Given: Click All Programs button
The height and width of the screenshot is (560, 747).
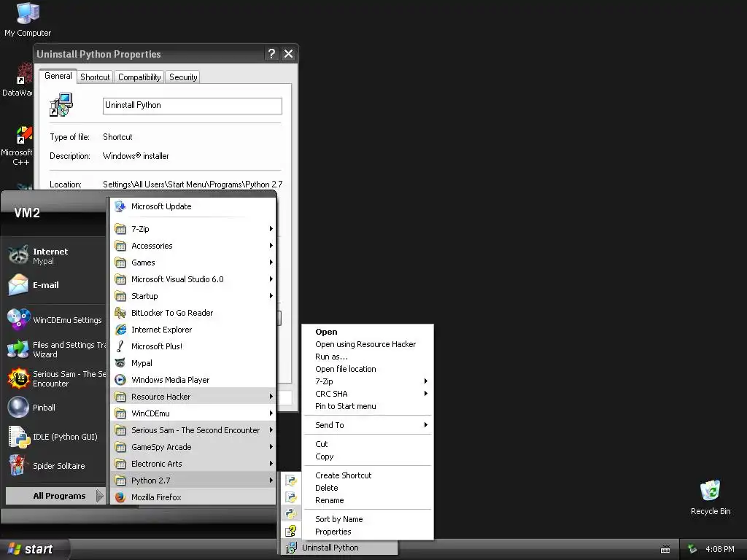Looking at the screenshot, I should 55,496.
